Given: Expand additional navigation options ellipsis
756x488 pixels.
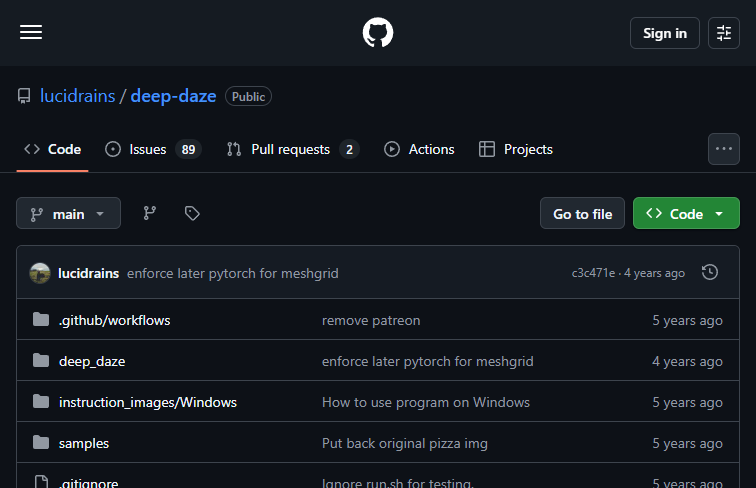Looking at the screenshot, I should tap(724, 149).
